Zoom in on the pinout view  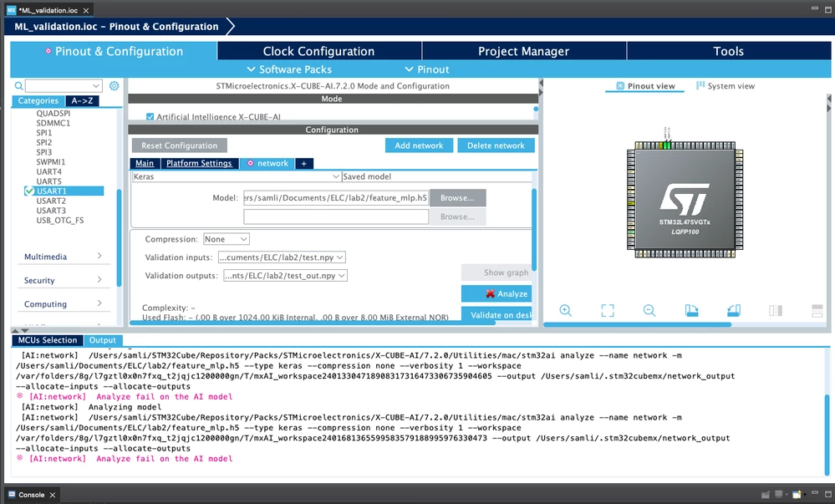(566, 311)
